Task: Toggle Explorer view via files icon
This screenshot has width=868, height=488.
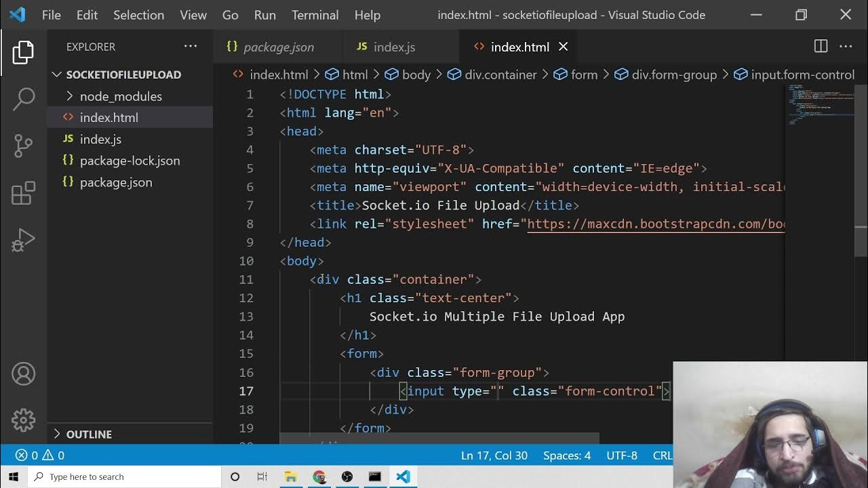Action: pyautogui.click(x=23, y=53)
